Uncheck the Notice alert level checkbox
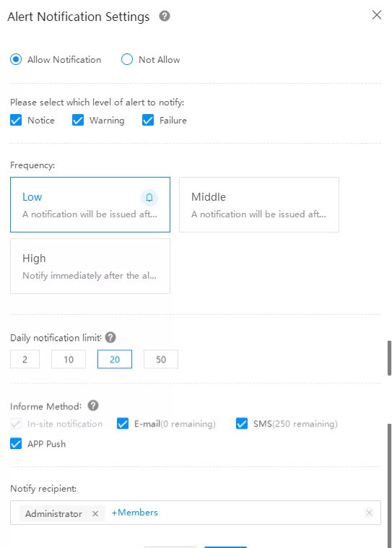 pyautogui.click(x=16, y=121)
